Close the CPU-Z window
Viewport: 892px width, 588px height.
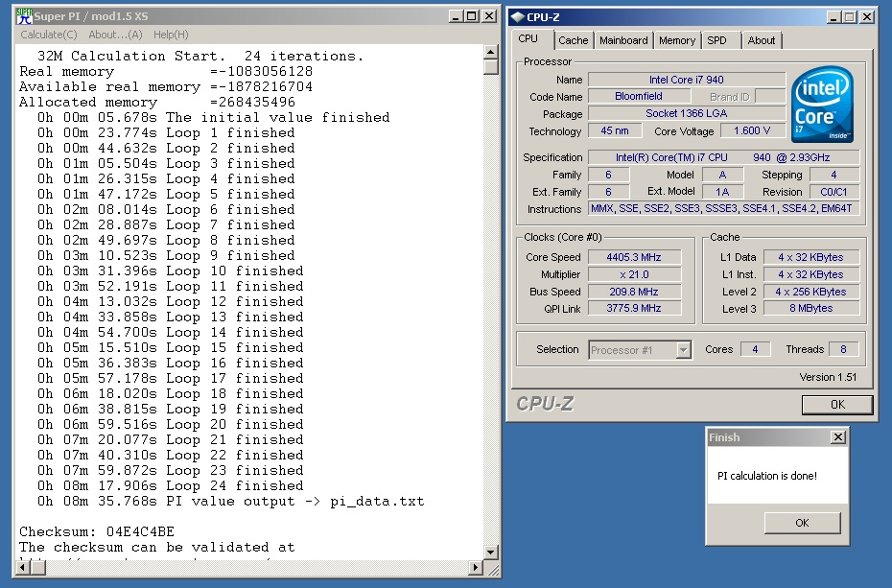tap(866, 17)
